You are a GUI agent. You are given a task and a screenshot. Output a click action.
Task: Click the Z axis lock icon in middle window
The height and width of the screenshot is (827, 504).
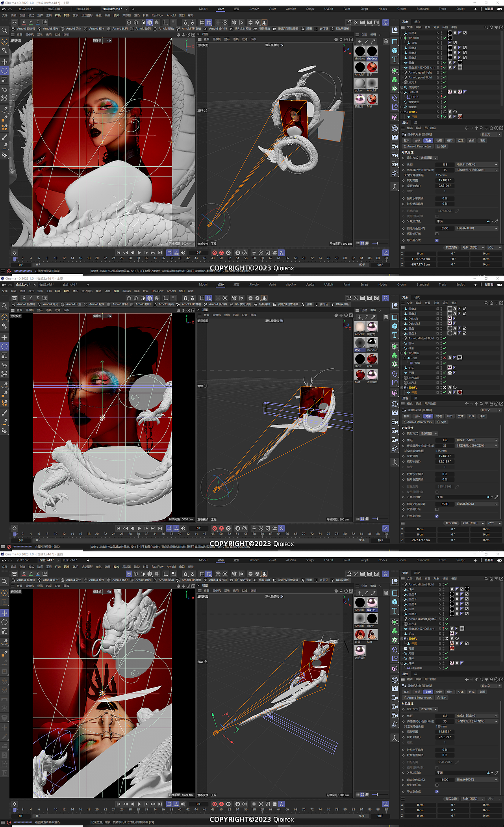[x=38, y=298]
